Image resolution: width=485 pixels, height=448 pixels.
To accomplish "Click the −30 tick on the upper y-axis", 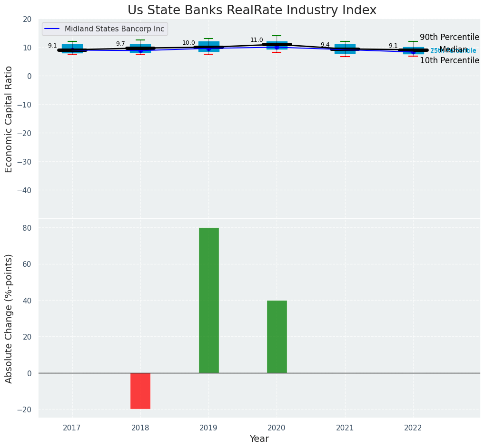I will (25, 162).
